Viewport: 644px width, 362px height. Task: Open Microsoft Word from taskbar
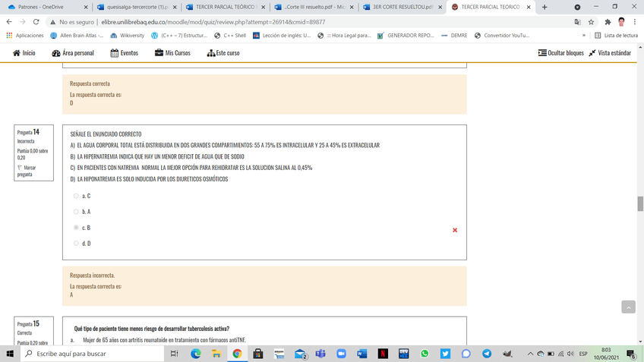[361, 354]
